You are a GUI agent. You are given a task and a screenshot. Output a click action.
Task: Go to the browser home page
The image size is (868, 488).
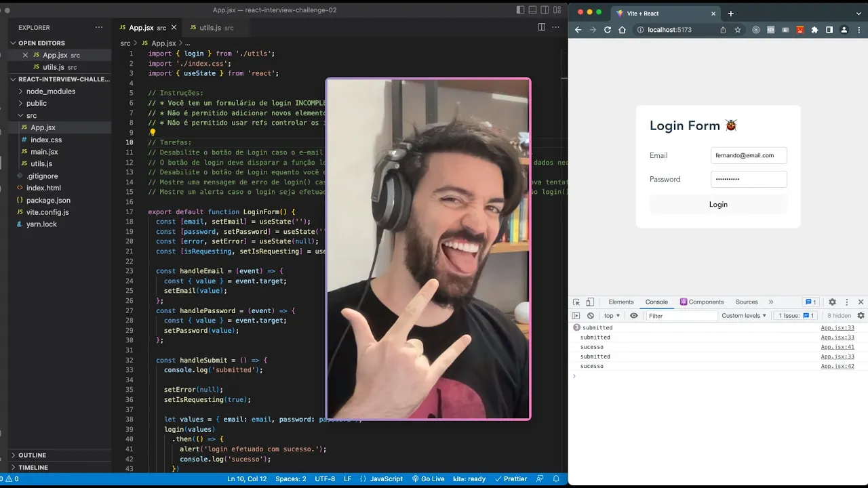tap(622, 30)
